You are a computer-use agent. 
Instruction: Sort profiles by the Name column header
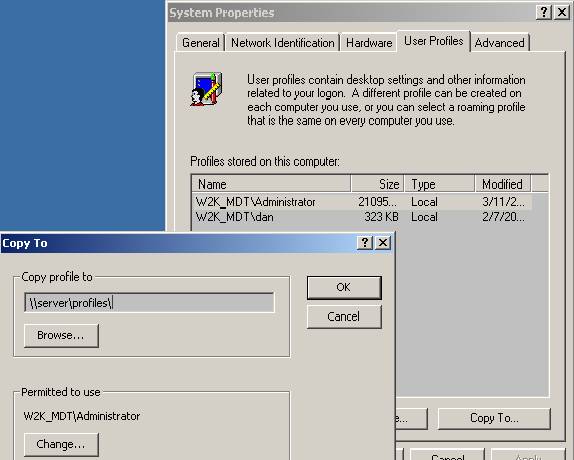pos(271,184)
